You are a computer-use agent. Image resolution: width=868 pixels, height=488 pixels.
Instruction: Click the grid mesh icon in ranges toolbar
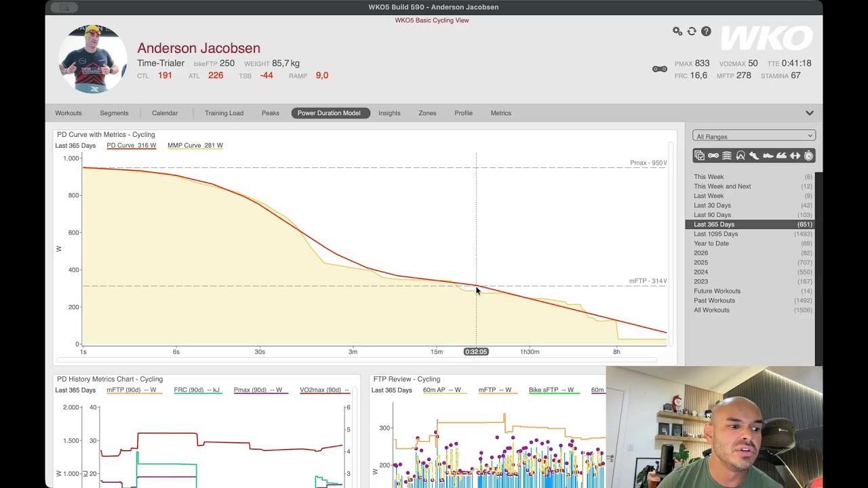(726, 156)
